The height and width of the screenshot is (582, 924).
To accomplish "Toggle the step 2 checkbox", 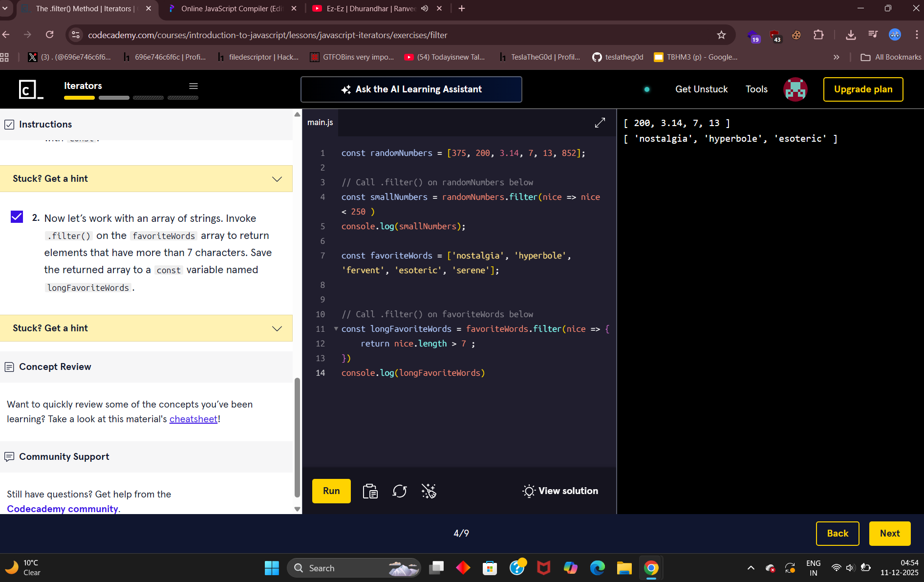I will tap(17, 216).
